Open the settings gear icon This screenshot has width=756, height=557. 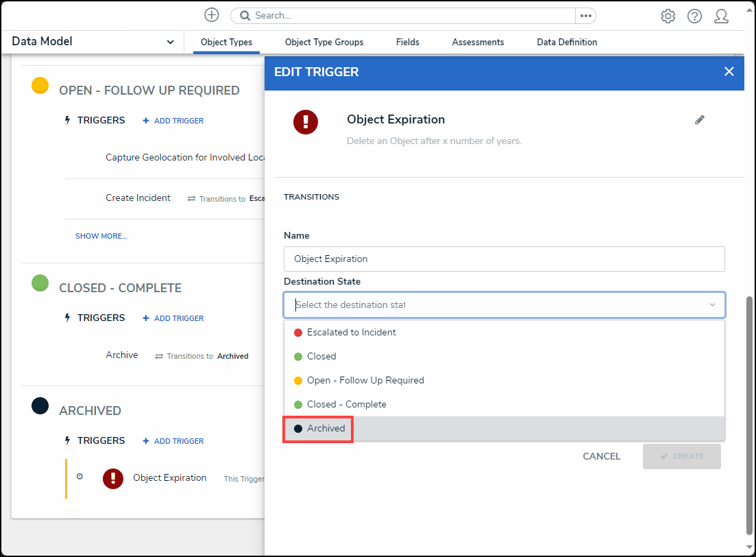tap(668, 16)
